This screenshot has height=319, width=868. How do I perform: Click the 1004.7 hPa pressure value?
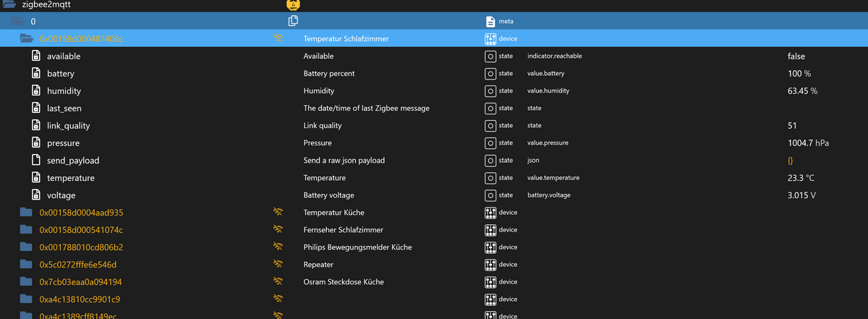(x=809, y=143)
